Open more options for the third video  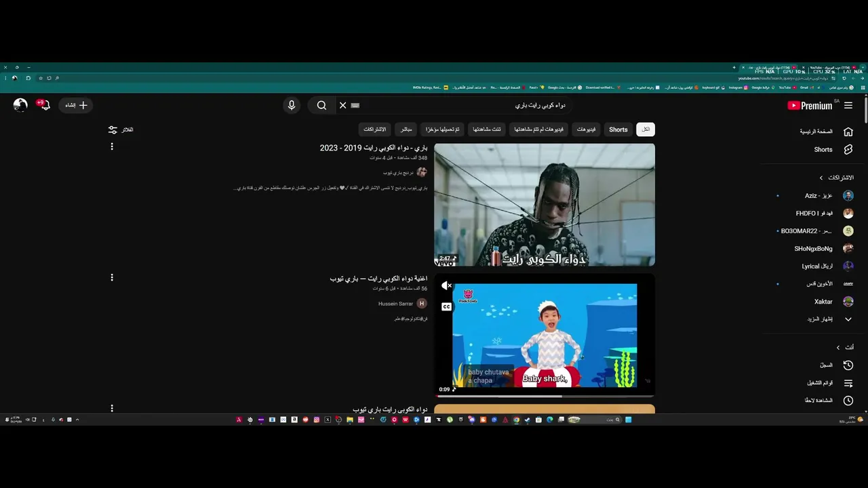pyautogui.click(x=112, y=408)
